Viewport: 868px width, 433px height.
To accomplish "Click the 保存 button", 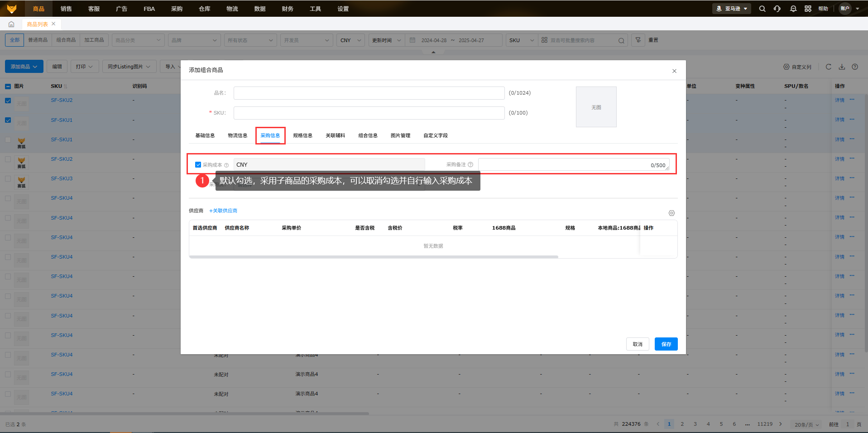I will pyautogui.click(x=666, y=344).
